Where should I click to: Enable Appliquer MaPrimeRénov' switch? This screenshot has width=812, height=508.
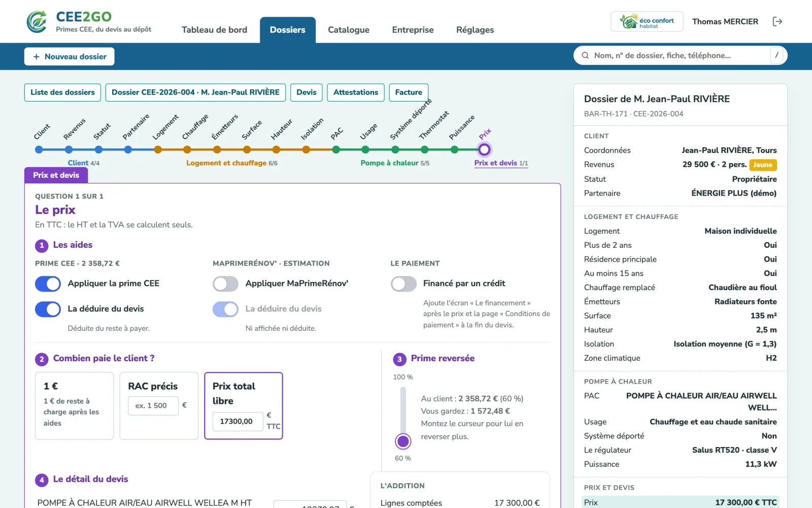(225, 283)
